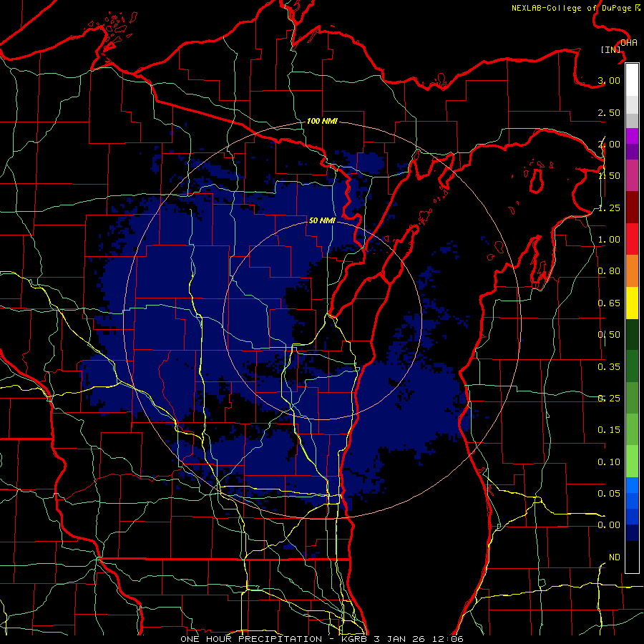Viewport: 644px width, 644px height.
Task: Select the yellow color bar swatch
Action: 632,303
